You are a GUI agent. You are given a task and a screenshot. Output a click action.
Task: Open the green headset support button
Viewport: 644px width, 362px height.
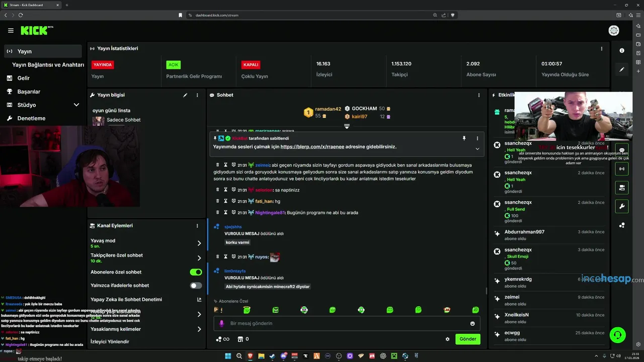(x=617, y=334)
